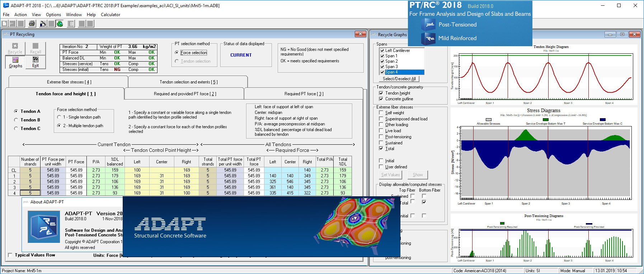Uncheck the Concrete outline checkbox
The height and width of the screenshot is (274, 644).
point(381,99)
